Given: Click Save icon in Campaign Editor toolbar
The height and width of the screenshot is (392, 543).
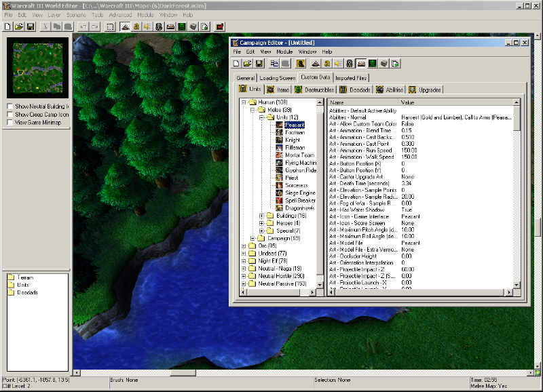Looking at the screenshot, I should 259,64.
